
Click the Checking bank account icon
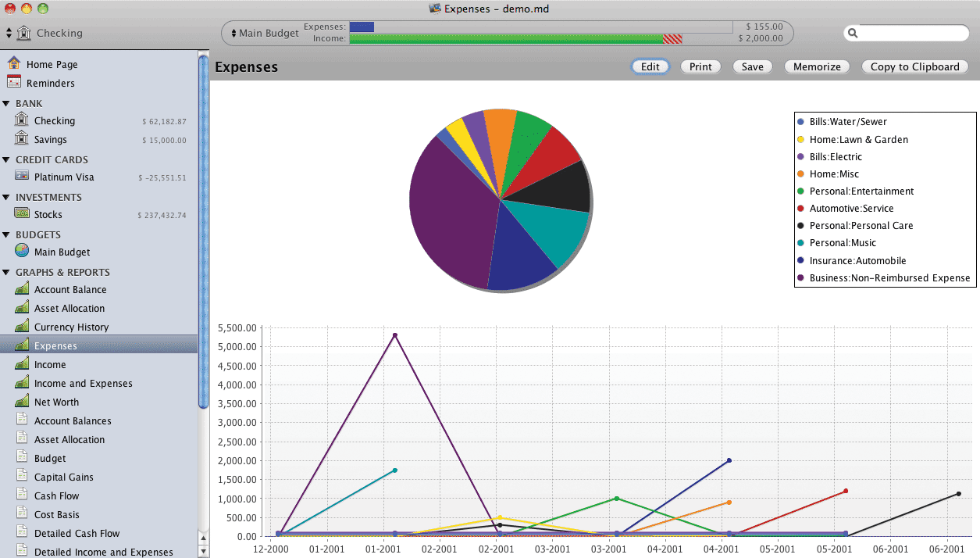coord(22,120)
